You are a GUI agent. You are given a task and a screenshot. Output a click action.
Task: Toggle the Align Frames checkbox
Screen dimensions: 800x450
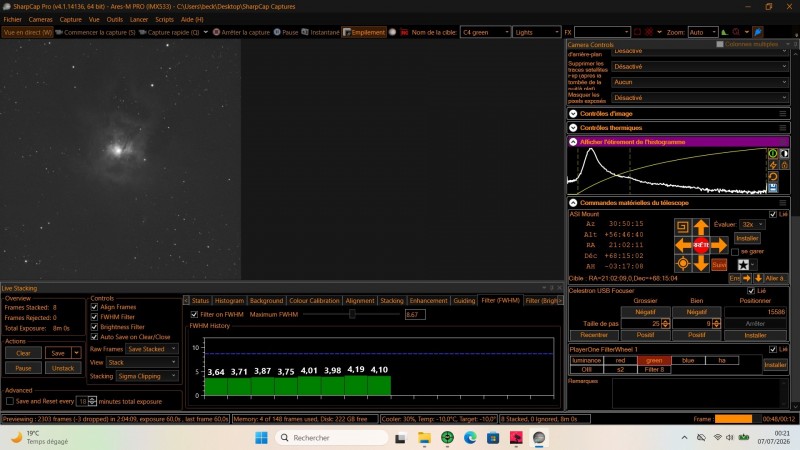tap(94, 307)
